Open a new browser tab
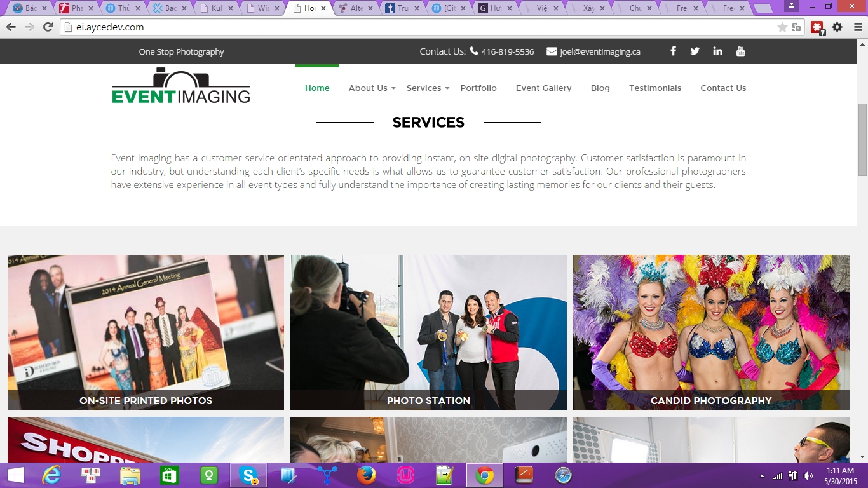 click(x=762, y=8)
